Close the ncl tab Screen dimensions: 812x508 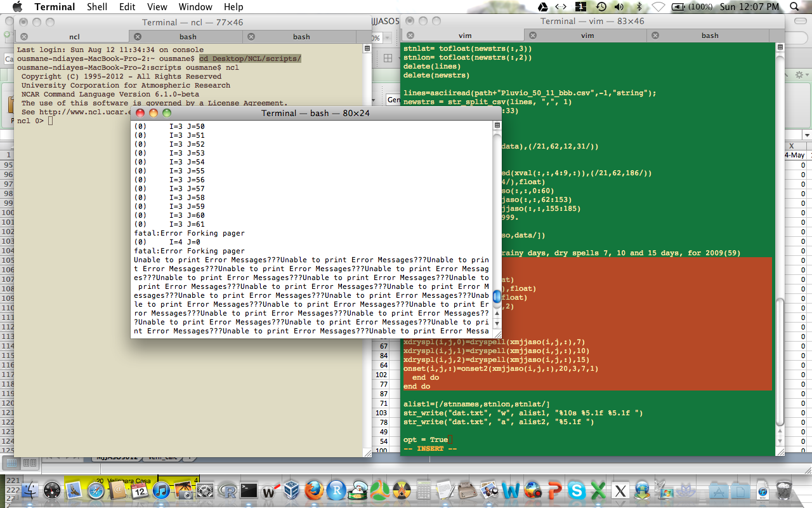[23, 37]
